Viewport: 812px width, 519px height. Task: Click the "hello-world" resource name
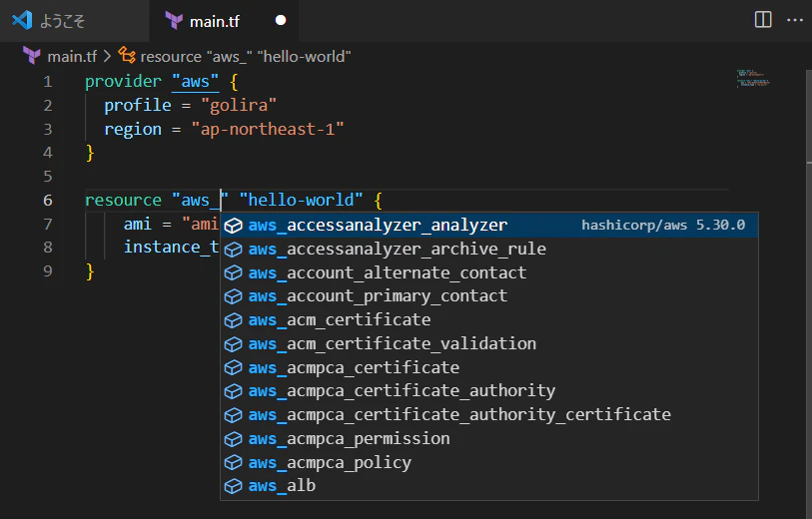[301, 200]
